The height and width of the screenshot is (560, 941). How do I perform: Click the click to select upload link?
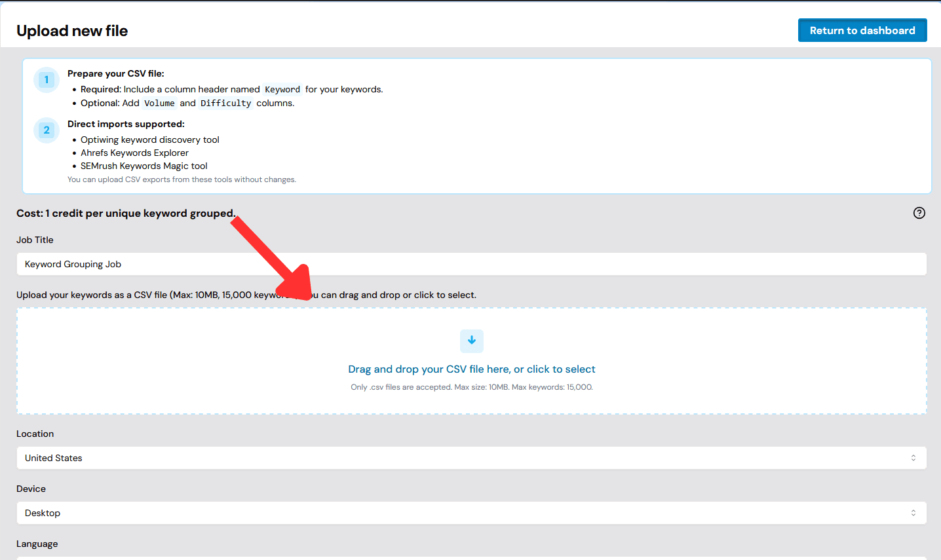coord(564,369)
